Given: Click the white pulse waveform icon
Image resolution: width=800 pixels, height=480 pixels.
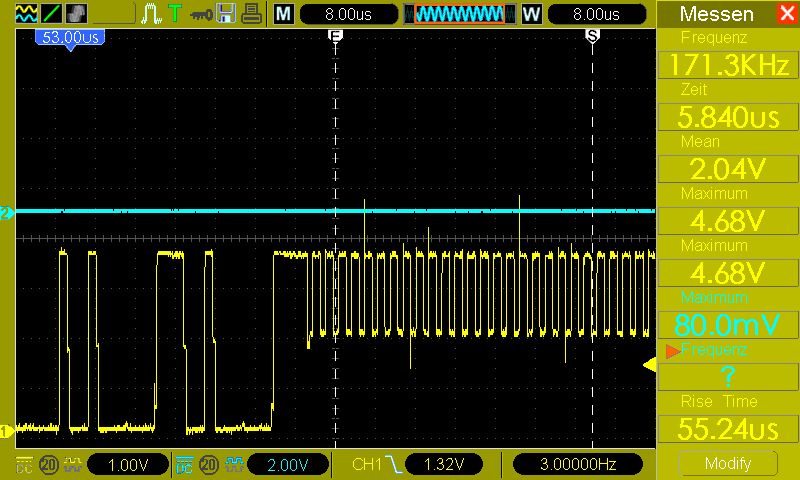Looking at the screenshot, I should coord(152,14).
